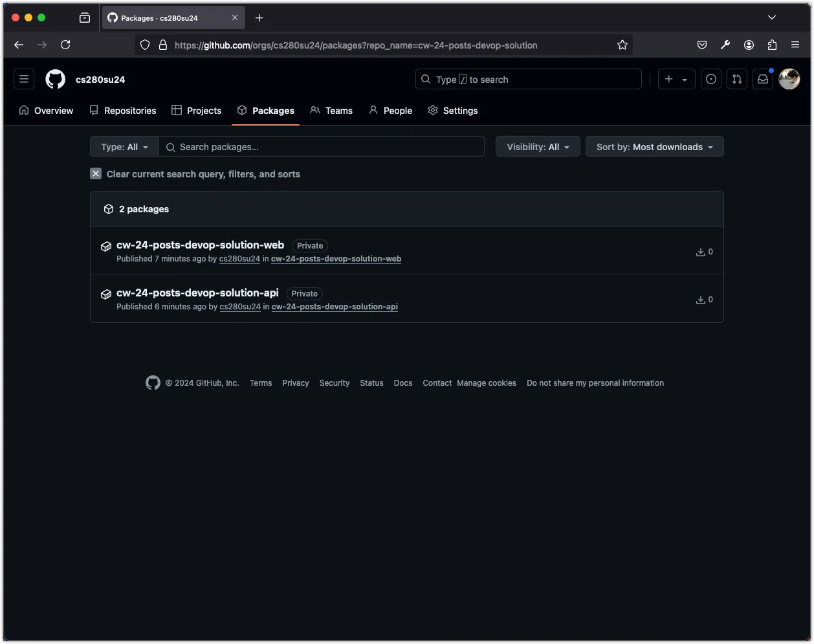Open the Privacy footer link
Image resolution: width=814 pixels, height=644 pixels.
296,383
